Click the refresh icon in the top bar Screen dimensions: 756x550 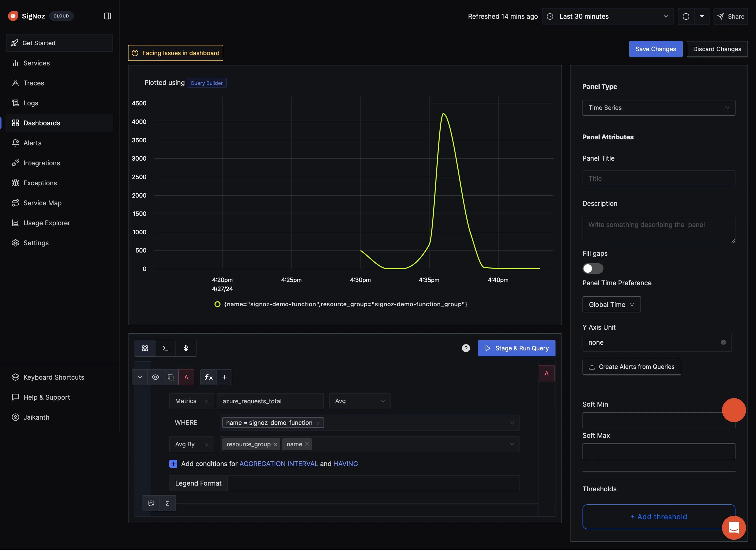[686, 16]
